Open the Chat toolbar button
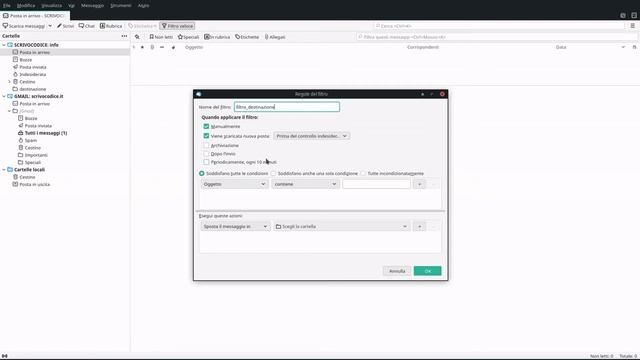This screenshot has height=360, width=640. (87, 26)
